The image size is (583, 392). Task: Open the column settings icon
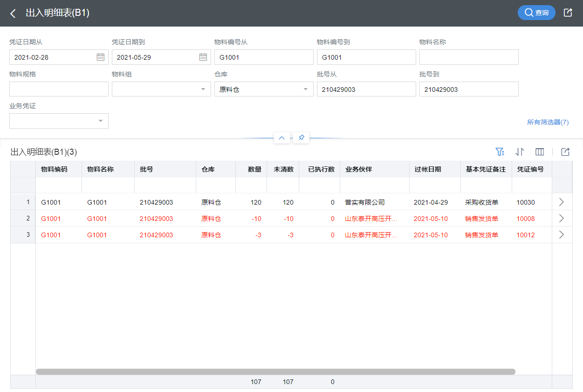pos(540,151)
